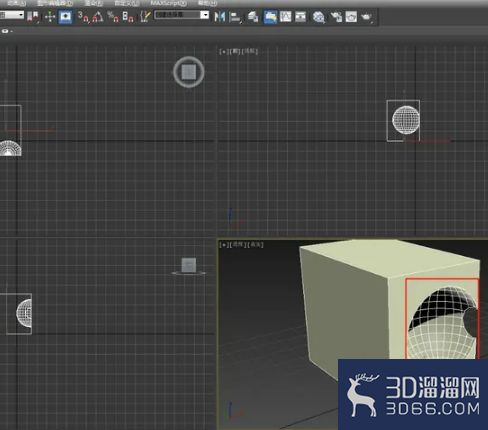
Task: Open the Material Editor icon
Action: pyautogui.click(x=319, y=17)
